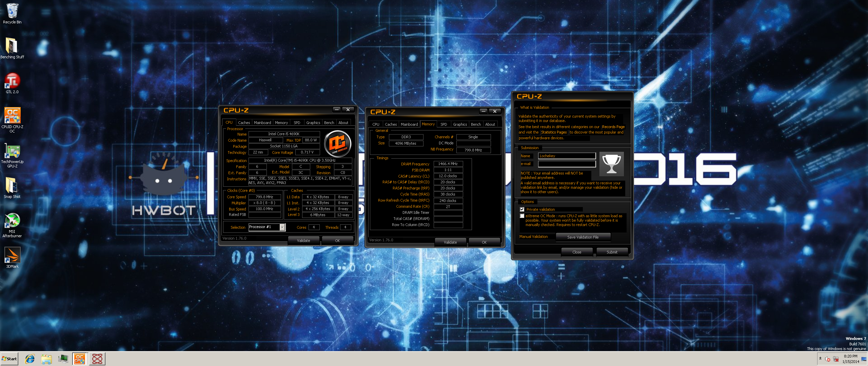Click the processor name Intel Core i5 4690K

pyautogui.click(x=284, y=134)
